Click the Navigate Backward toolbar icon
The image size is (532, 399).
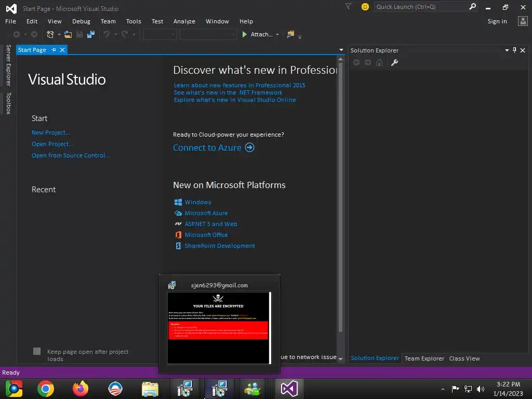click(16, 34)
